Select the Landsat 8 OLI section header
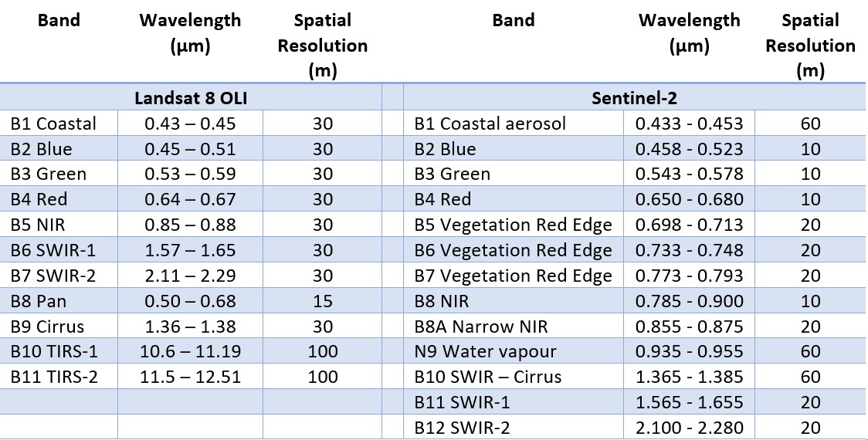 (191, 98)
